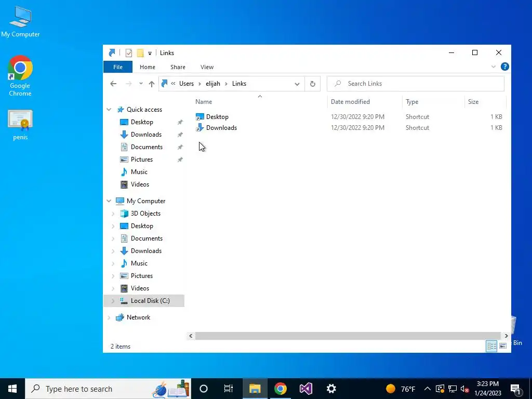
Task: Open Desktop under Quick access
Action: tap(142, 122)
